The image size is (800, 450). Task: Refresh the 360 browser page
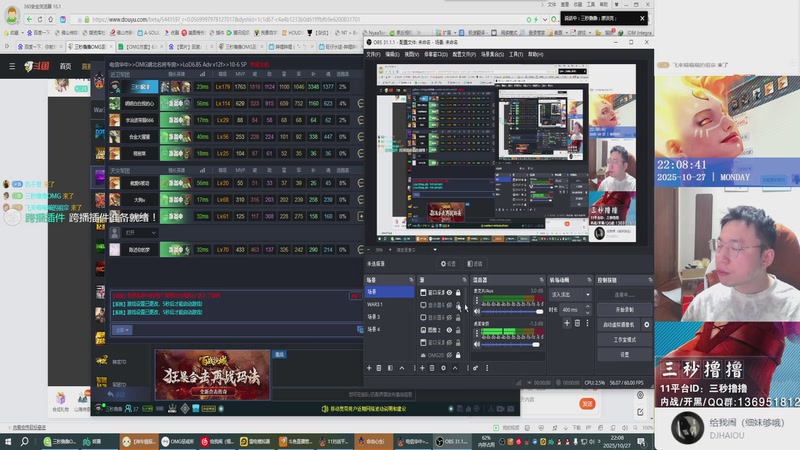[40, 19]
